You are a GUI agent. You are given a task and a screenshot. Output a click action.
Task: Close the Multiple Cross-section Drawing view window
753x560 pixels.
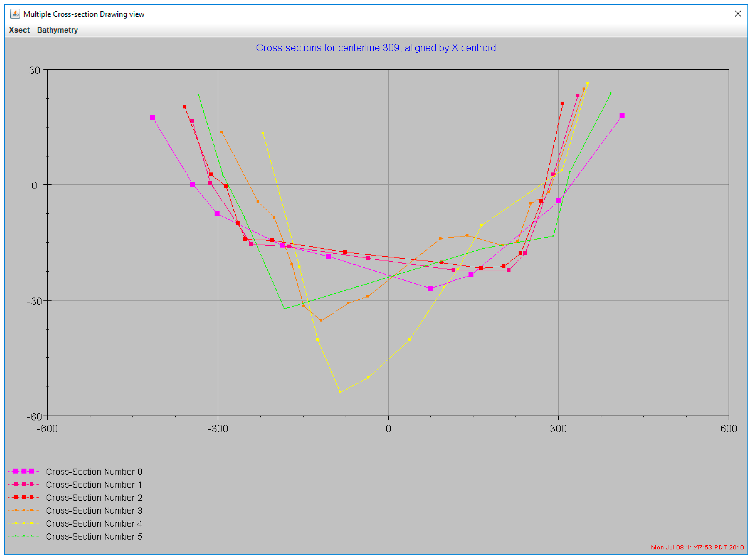[x=737, y=14]
